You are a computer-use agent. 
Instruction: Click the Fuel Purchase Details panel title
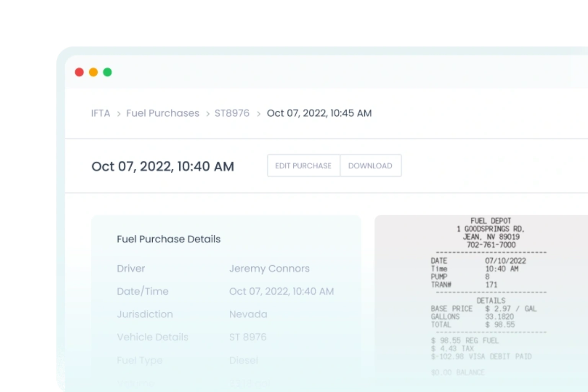coord(168,239)
